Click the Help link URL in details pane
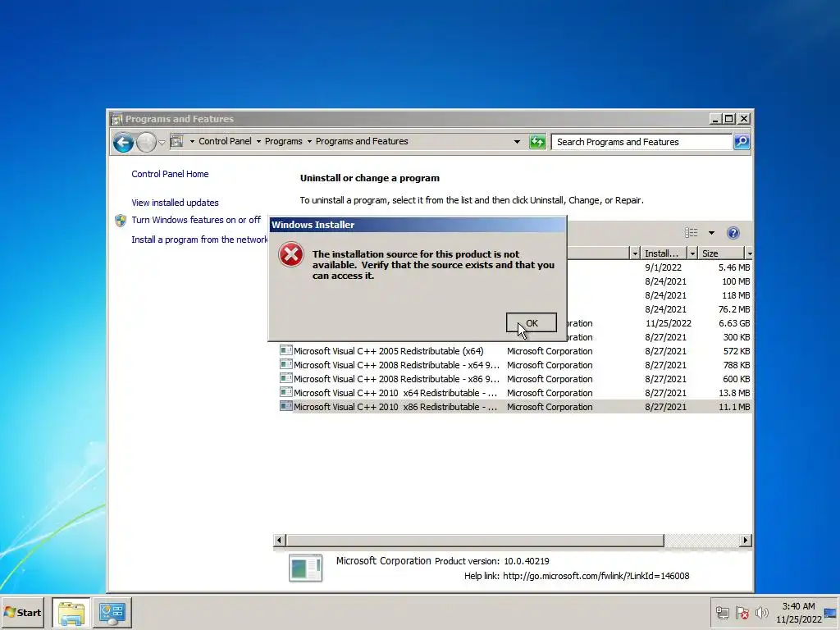 click(596, 576)
